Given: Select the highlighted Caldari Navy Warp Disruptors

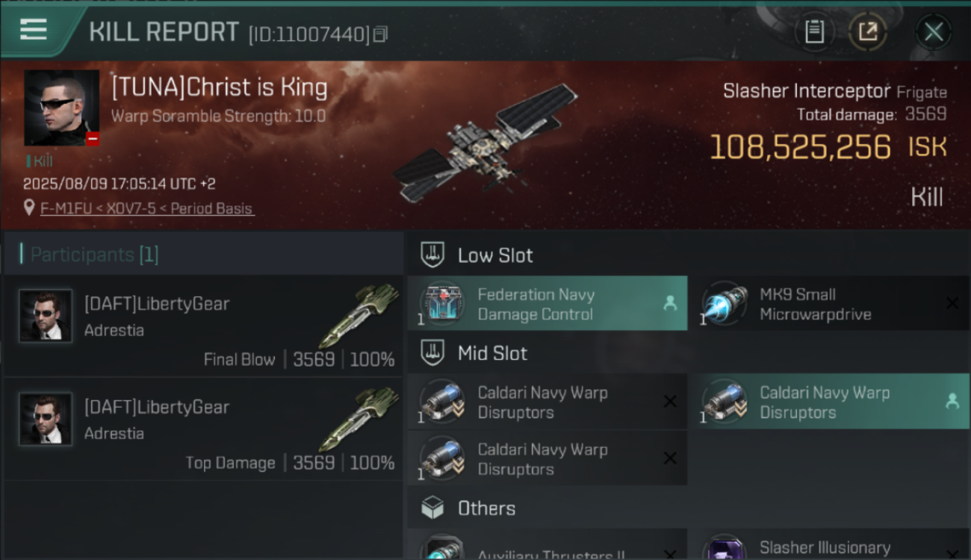Looking at the screenshot, I should (x=834, y=402).
